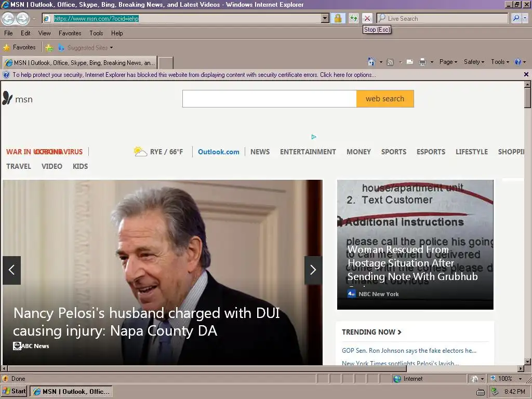
Task: Go to ENTERTAINMENT section
Action: (x=308, y=152)
